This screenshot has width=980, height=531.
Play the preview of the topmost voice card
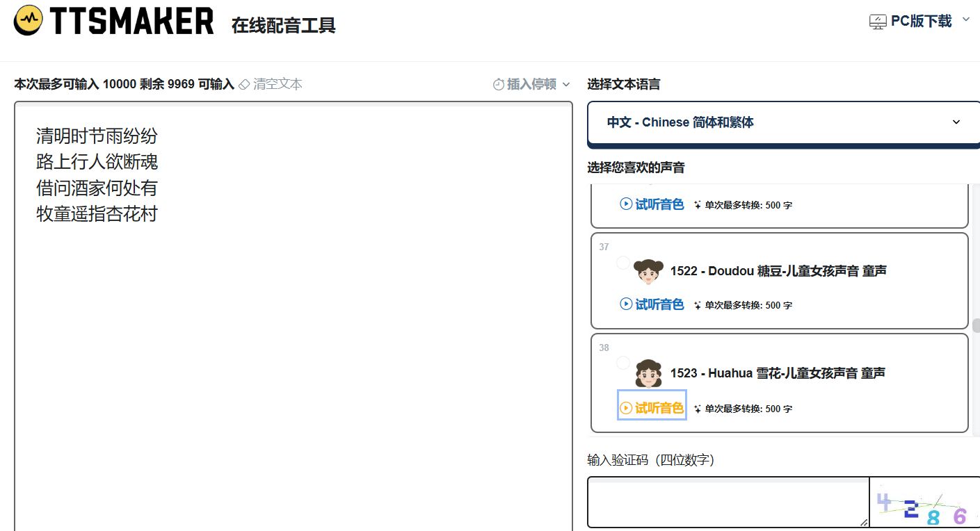[652, 204]
